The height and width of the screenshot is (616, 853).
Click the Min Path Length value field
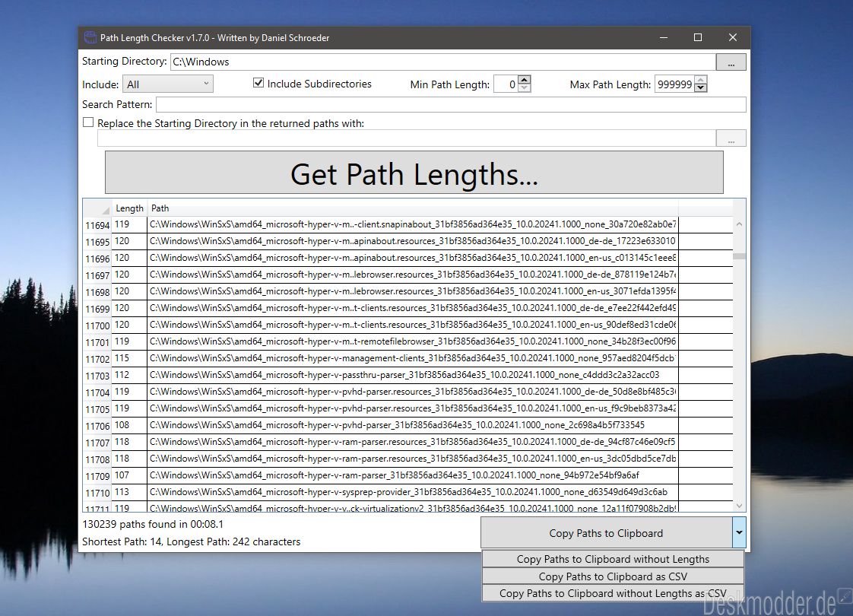(x=506, y=84)
